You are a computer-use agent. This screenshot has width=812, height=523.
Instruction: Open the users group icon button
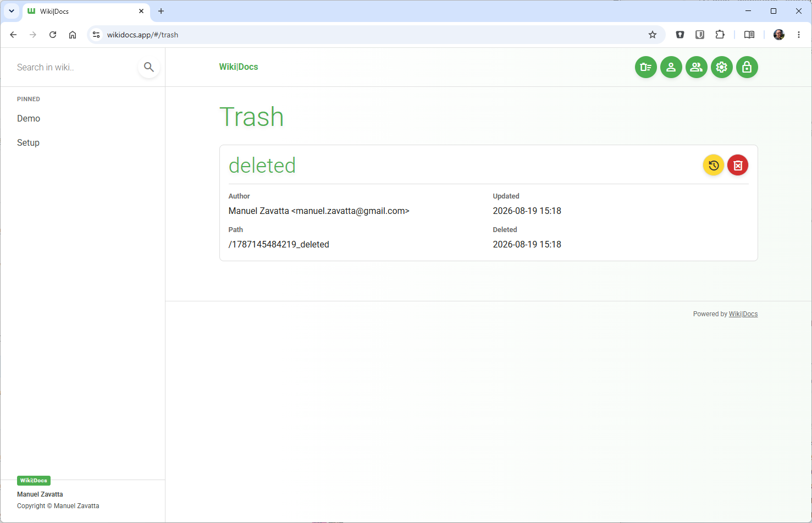[x=697, y=67]
